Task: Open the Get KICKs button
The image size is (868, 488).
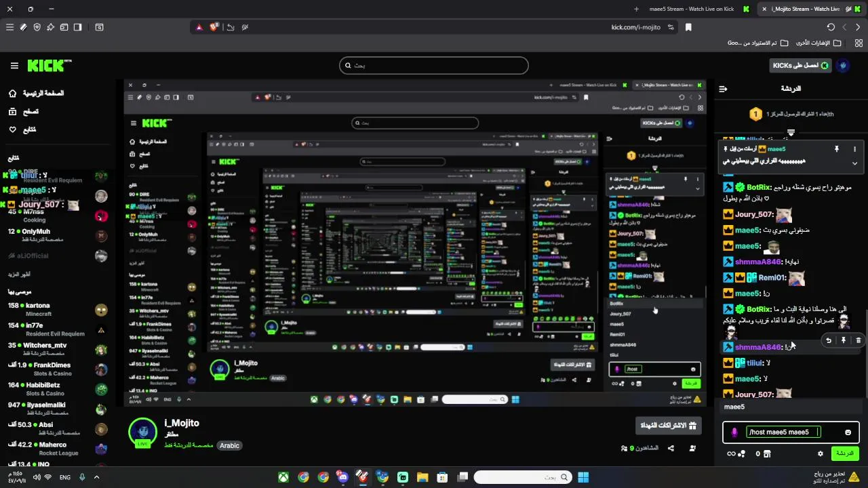Action: tap(800, 66)
